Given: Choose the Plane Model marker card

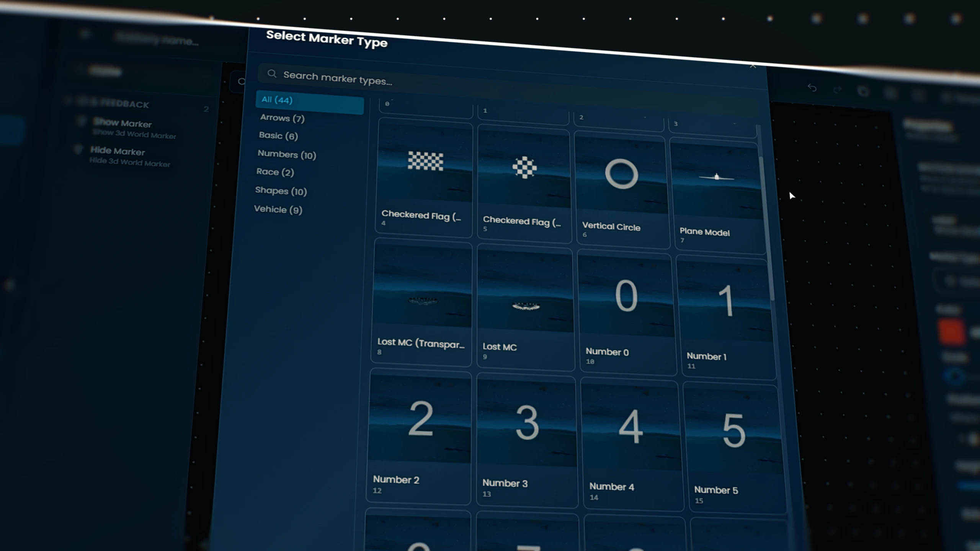Looking at the screenshot, I should click(x=719, y=196).
